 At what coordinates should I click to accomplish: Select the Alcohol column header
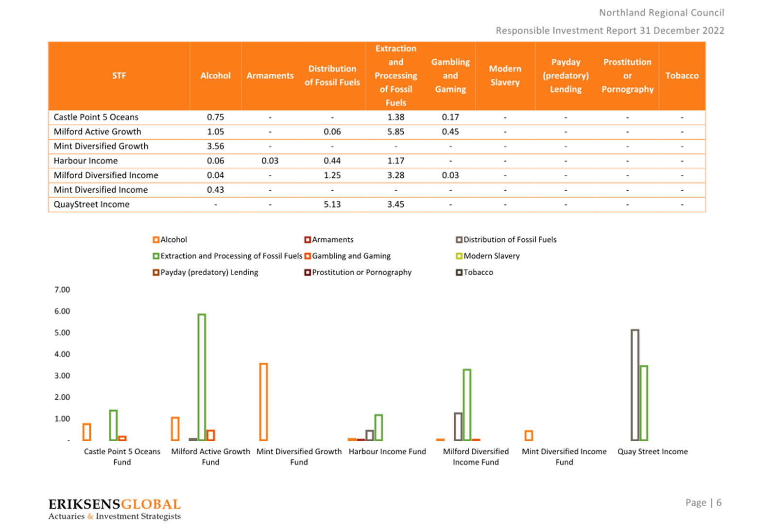point(215,76)
